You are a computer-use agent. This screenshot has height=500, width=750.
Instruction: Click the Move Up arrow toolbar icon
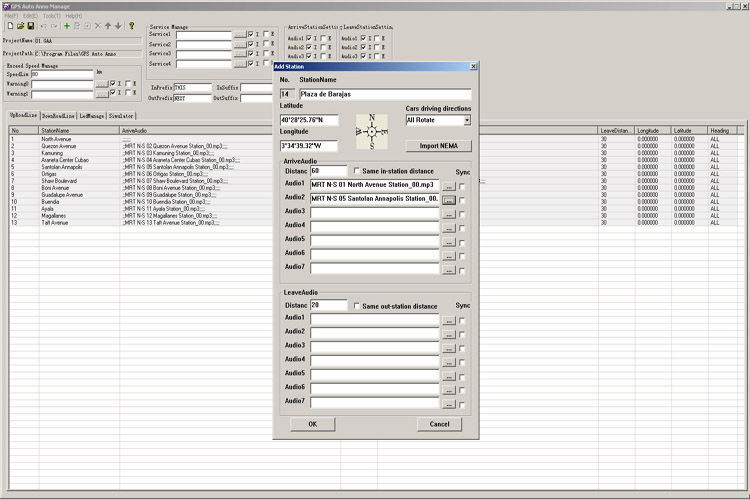tap(108, 26)
